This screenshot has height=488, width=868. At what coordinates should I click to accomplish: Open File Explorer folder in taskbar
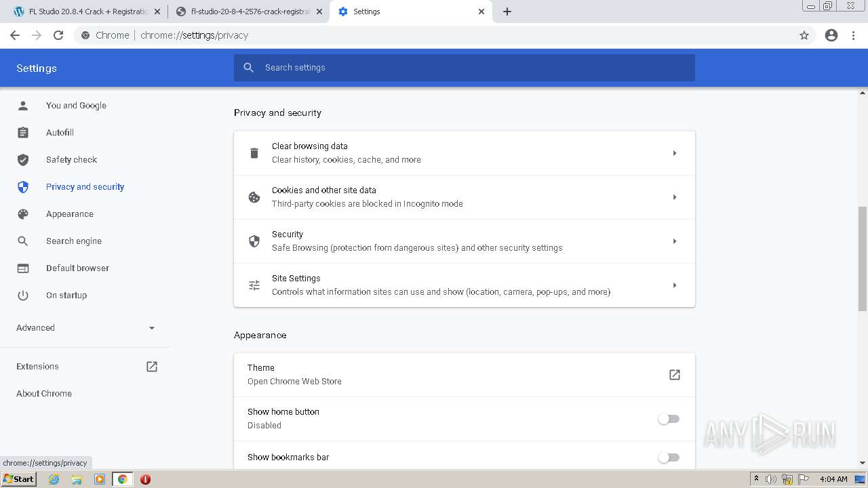click(x=77, y=479)
